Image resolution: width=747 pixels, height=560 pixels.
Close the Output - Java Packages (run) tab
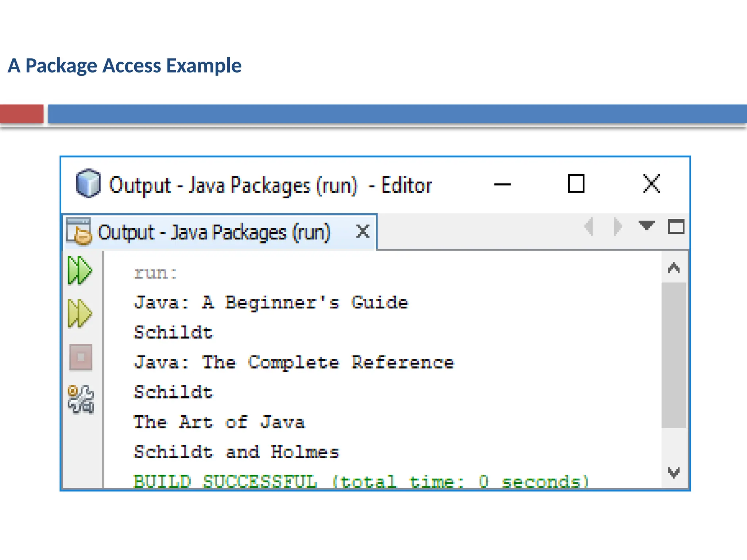tap(363, 231)
